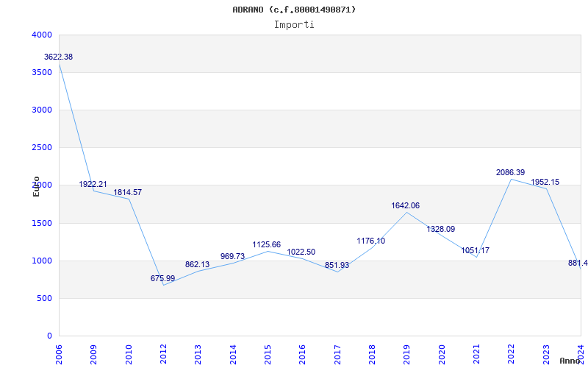Click the chart title ADRANO (c.f.80001490871)

tap(294, 10)
